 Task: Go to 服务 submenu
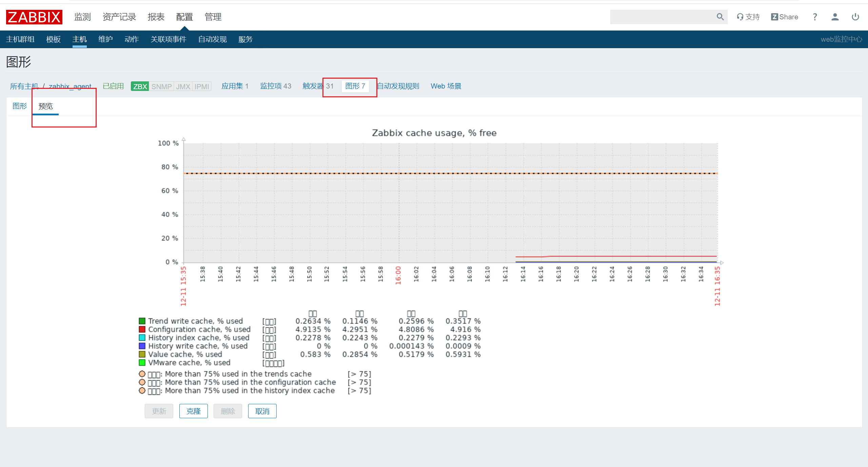coord(245,39)
